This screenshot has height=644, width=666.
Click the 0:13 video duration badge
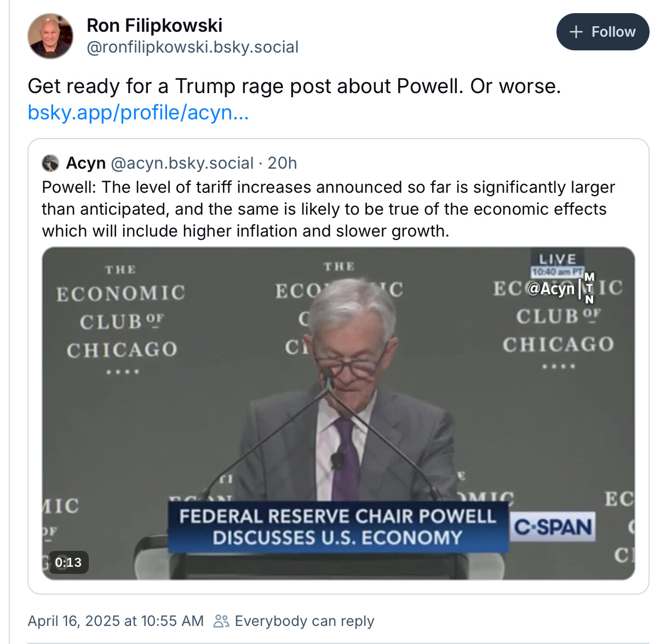pyautogui.click(x=68, y=562)
